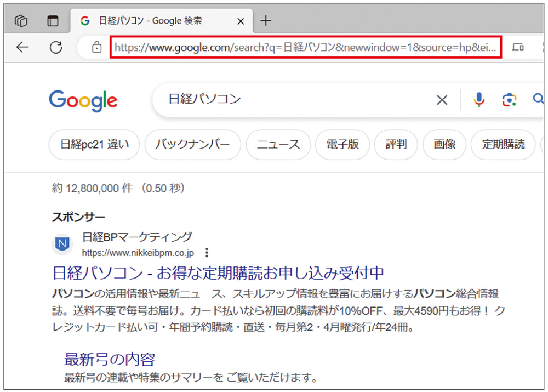Image resolution: width=548 pixels, height=392 pixels.
Task: Clear the search box with X
Action: pos(442,100)
